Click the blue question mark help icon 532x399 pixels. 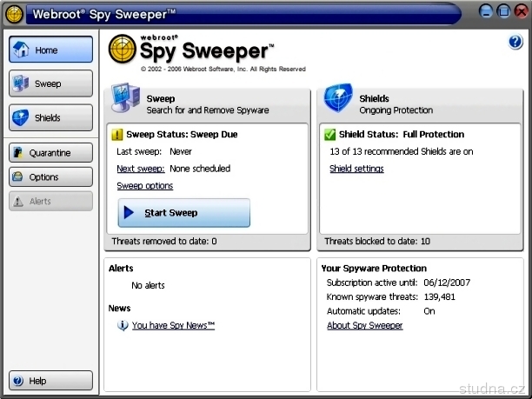(x=515, y=42)
